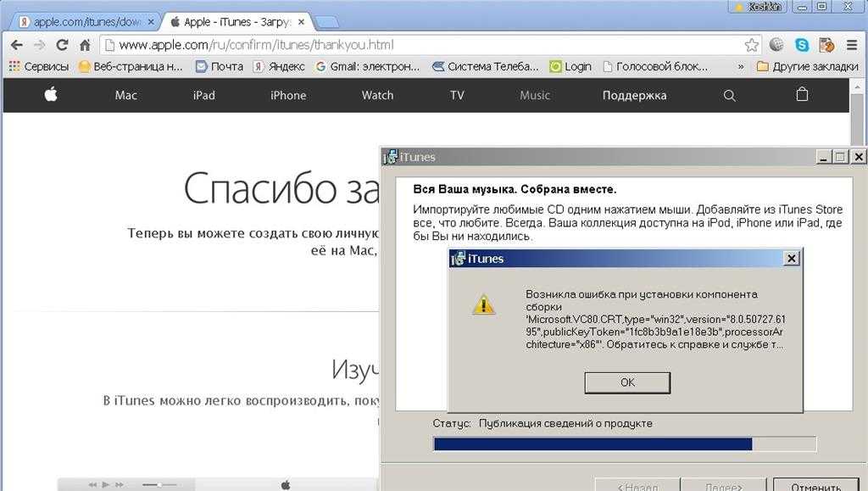
Task: Open the Chrome hamburger menu
Action: pos(852,45)
